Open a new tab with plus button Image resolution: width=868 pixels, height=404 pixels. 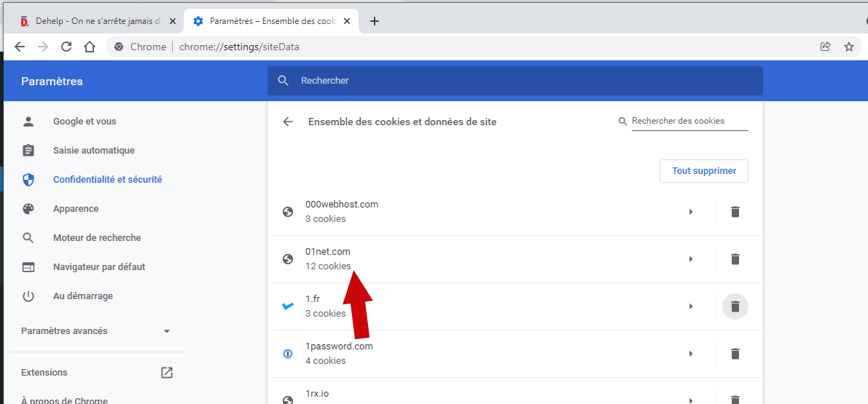(374, 21)
